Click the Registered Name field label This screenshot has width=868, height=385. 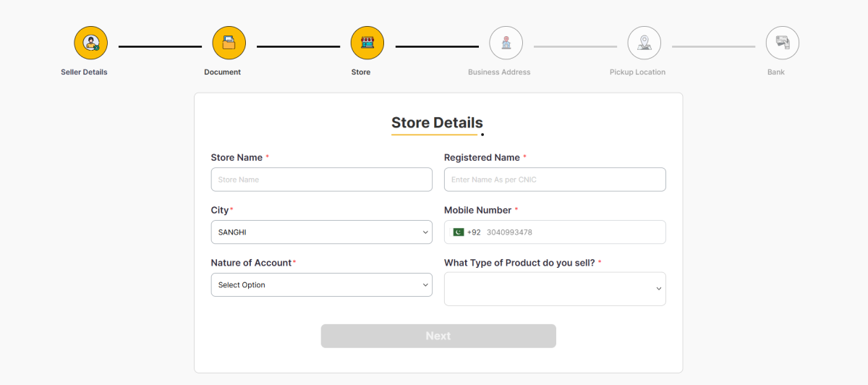(482, 158)
